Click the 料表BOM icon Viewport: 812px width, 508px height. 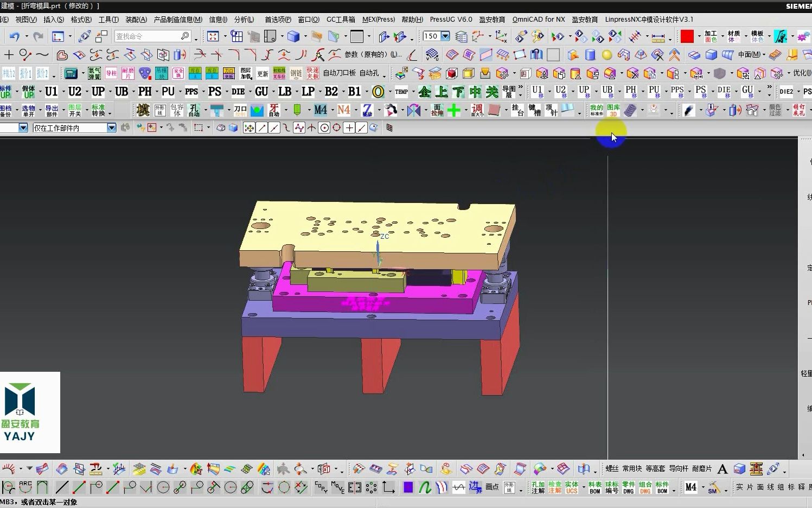click(x=595, y=487)
